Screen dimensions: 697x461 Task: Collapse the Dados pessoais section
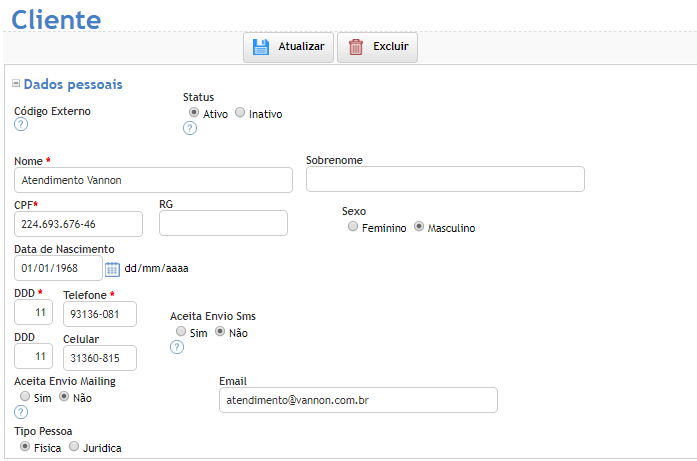pyautogui.click(x=16, y=83)
